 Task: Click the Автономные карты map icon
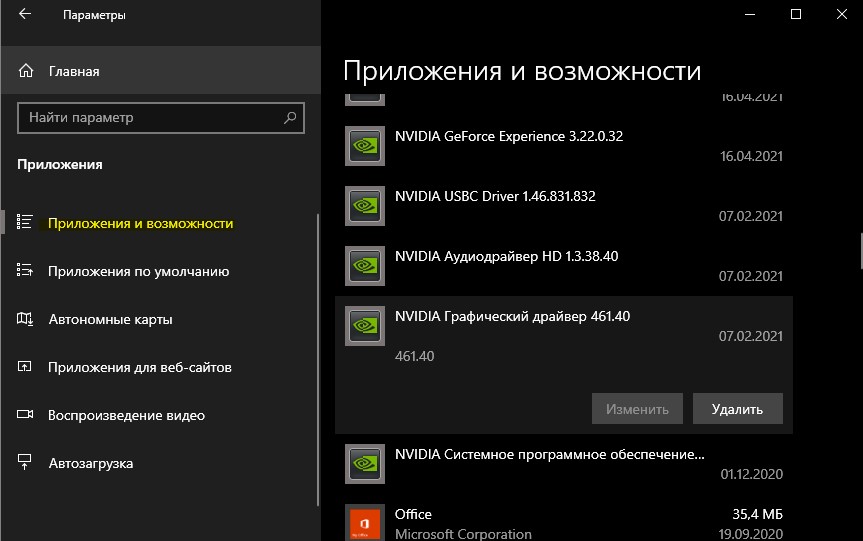(25, 319)
